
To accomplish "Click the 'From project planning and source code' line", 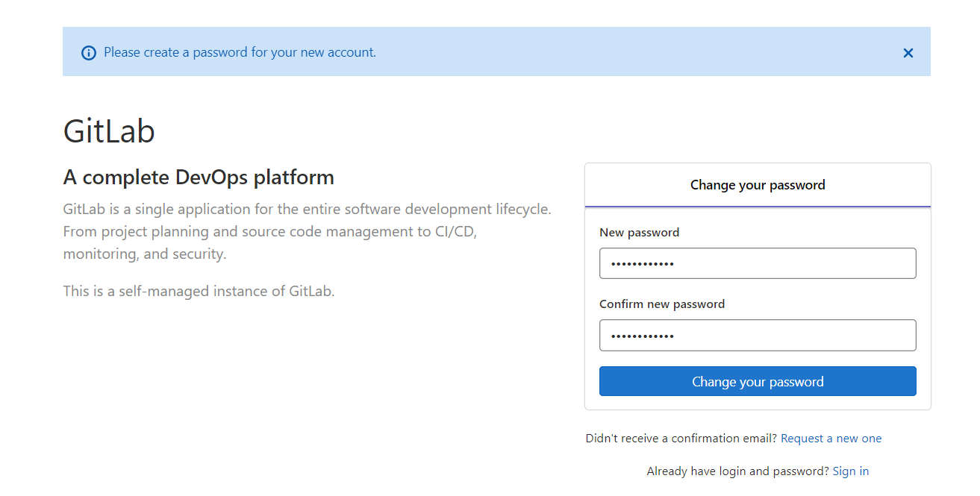I will 269,232.
